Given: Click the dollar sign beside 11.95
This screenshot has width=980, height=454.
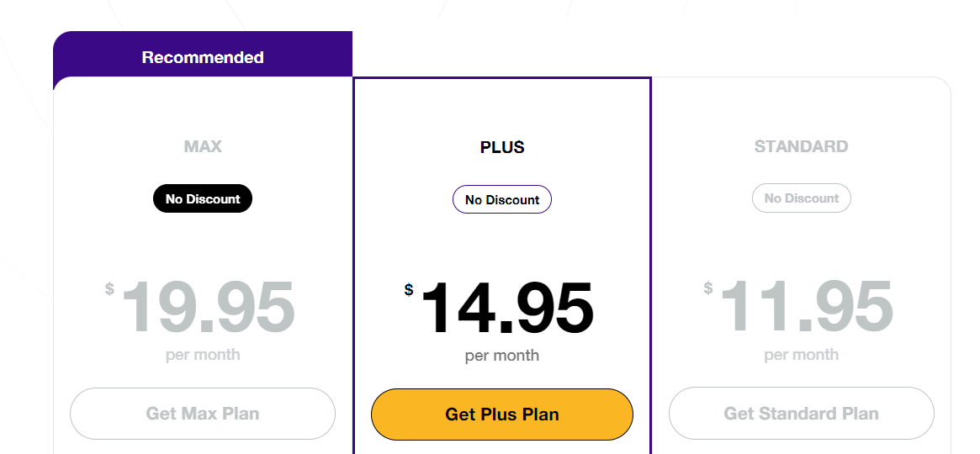Looking at the screenshot, I should point(708,289).
